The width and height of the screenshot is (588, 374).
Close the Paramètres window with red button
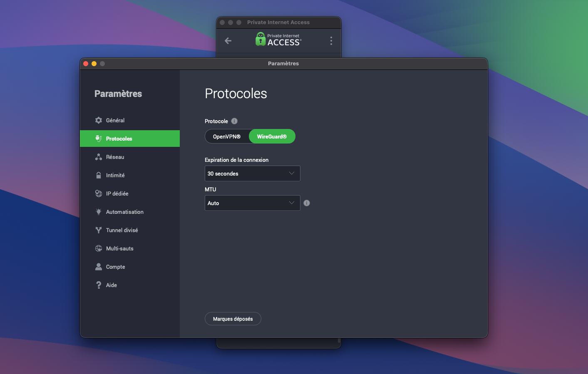click(86, 64)
